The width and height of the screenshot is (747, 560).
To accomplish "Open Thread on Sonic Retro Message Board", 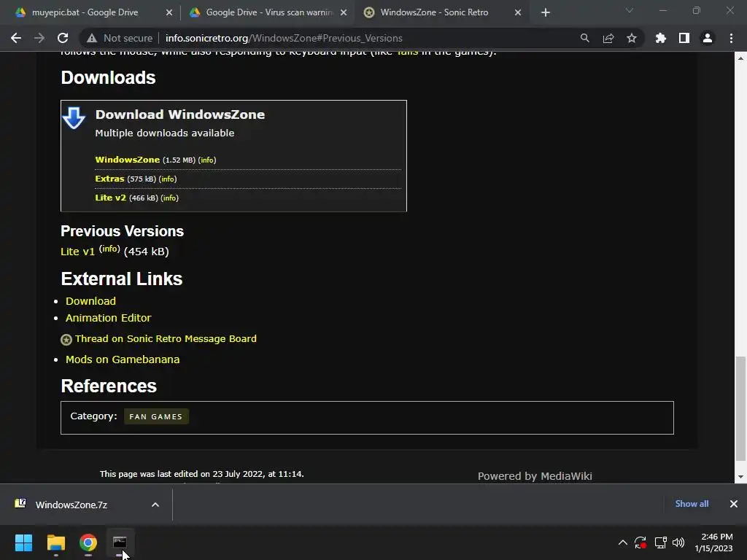I will click(166, 338).
